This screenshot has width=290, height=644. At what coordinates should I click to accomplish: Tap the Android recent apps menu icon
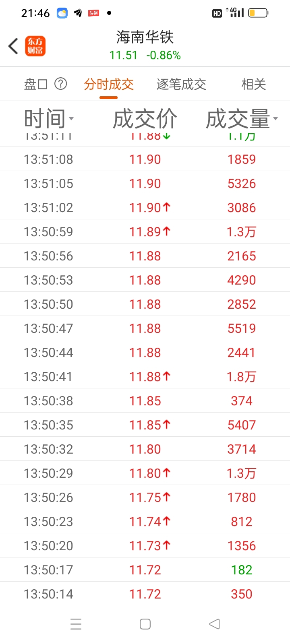[76, 624]
